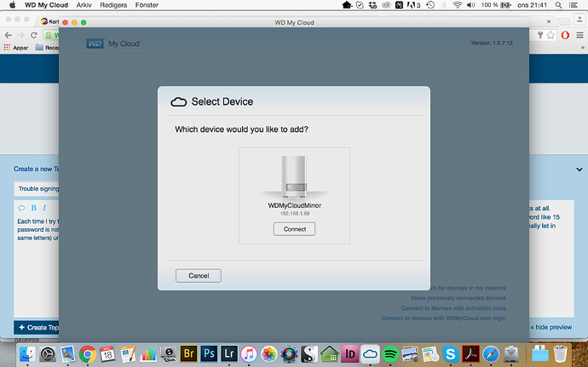Open the Trash in the Dock
Screen dimensions: 588x367
click(560, 353)
